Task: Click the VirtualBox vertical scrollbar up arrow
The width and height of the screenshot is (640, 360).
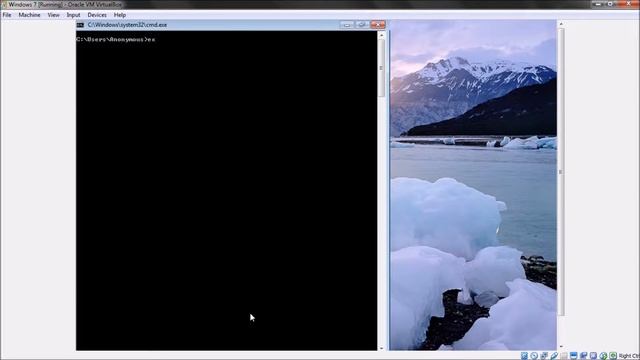Action: (561, 24)
